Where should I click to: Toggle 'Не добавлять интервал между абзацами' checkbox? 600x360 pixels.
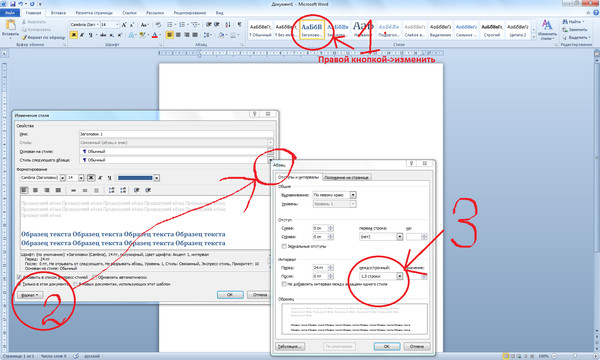[x=284, y=284]
